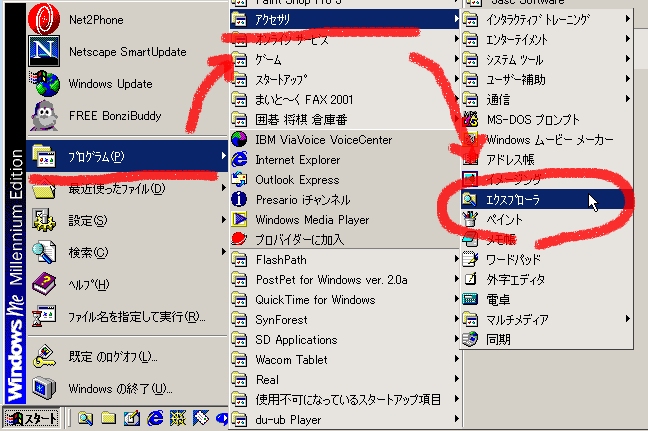Image resolution: width=648 pixels, height=431 pixels.
Task: Launch Windows Media Player icon
Action: point(239,219)
